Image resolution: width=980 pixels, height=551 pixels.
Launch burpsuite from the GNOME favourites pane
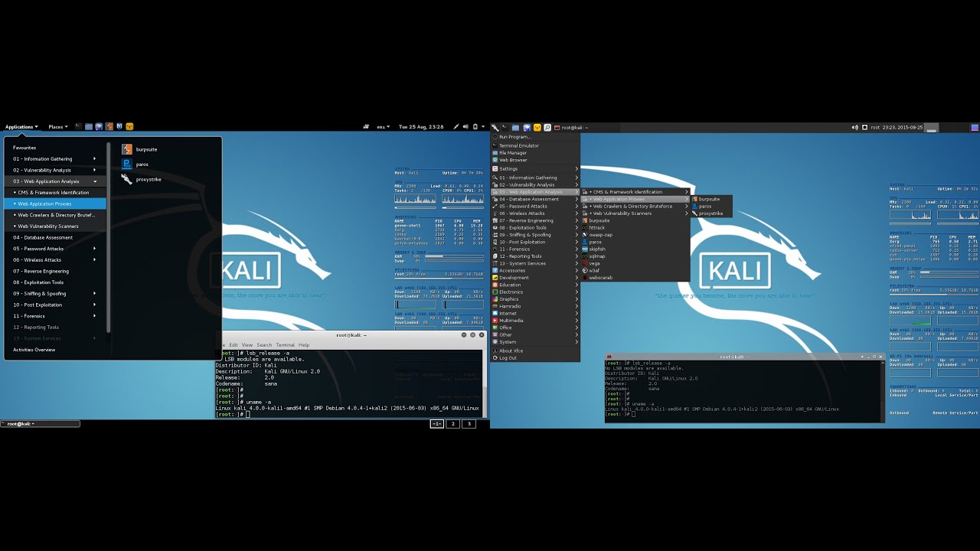pos(139,149)
